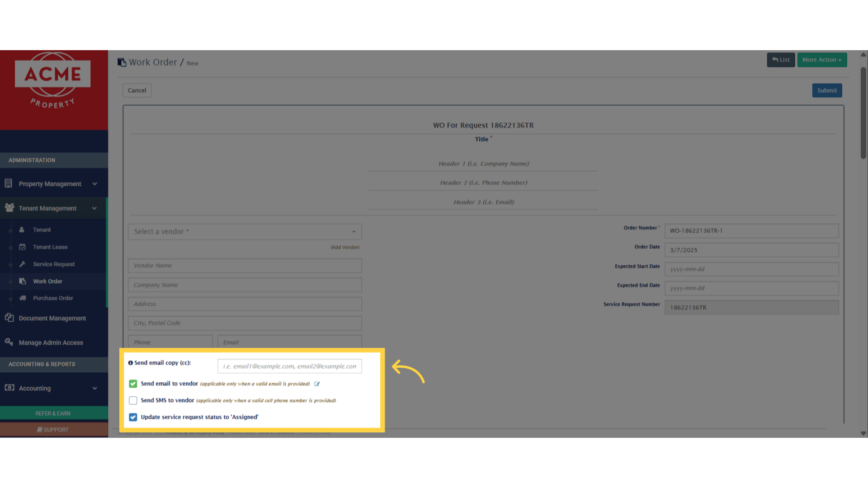Click the Manage Admin Access key icon
Screen dimensions: 868x488
pos(9,342)
